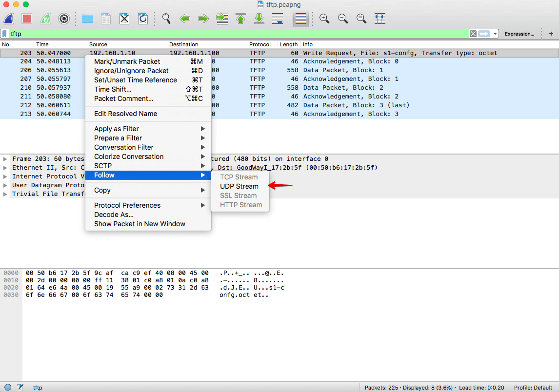Expand the Frame 203 tree row
559x392 pixels.
[x=5, y=159]
